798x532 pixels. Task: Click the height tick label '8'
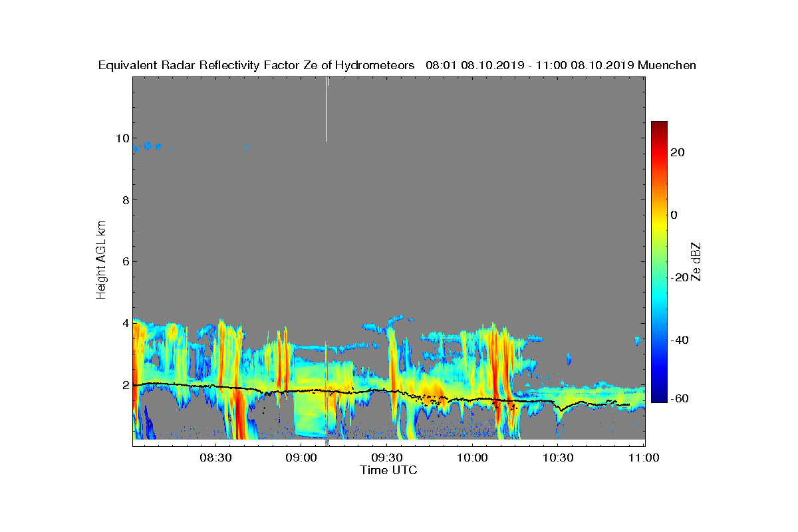pos(124,199)
